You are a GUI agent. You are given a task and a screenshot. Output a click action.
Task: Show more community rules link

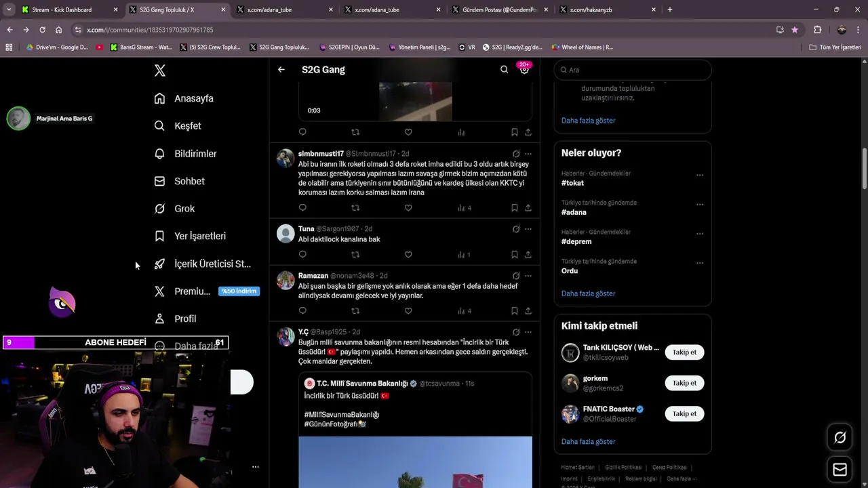[x=588, y=121]
